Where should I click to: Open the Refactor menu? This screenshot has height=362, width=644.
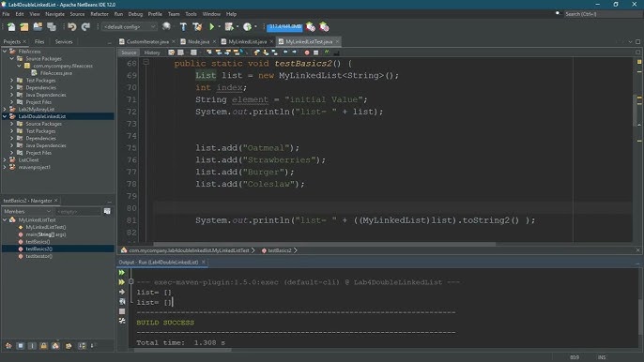(100, 14)
